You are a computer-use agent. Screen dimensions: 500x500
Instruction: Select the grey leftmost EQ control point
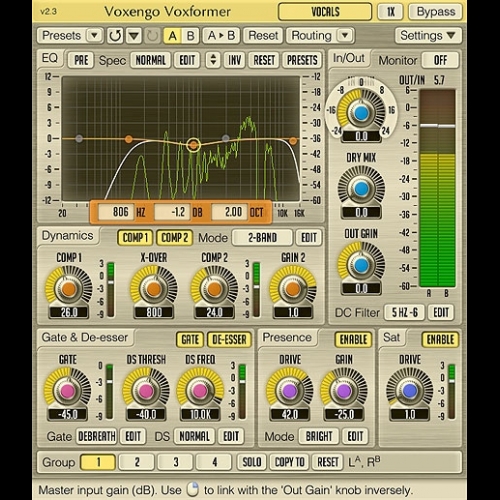click(x=79, y=138)
